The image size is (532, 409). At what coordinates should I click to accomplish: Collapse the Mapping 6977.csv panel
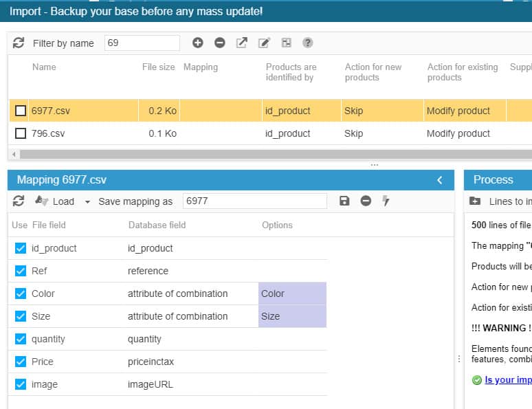[x=440, y=180]
